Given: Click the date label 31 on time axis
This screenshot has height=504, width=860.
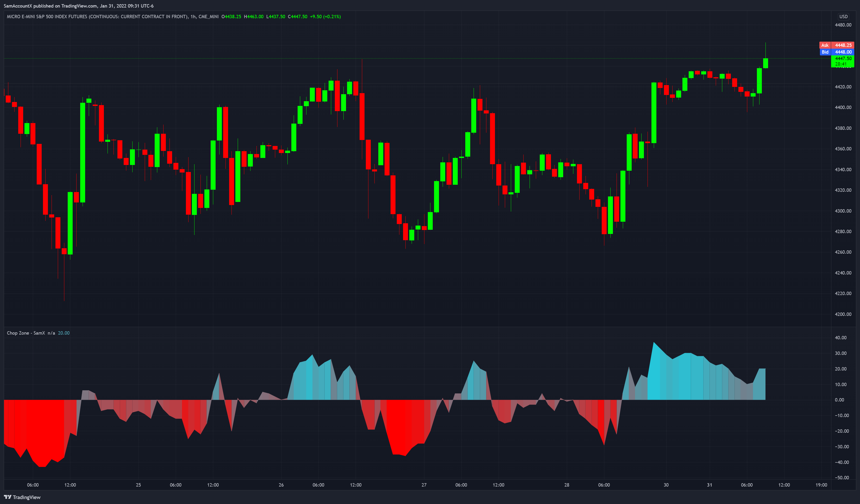Looking at the screenshot, I should (710, 485).
